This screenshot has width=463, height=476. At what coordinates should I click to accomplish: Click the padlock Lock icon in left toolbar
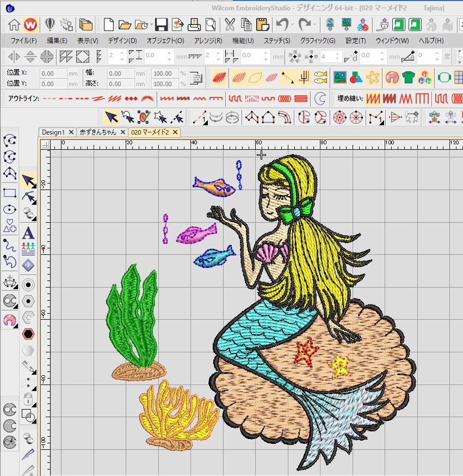[28, 398]
